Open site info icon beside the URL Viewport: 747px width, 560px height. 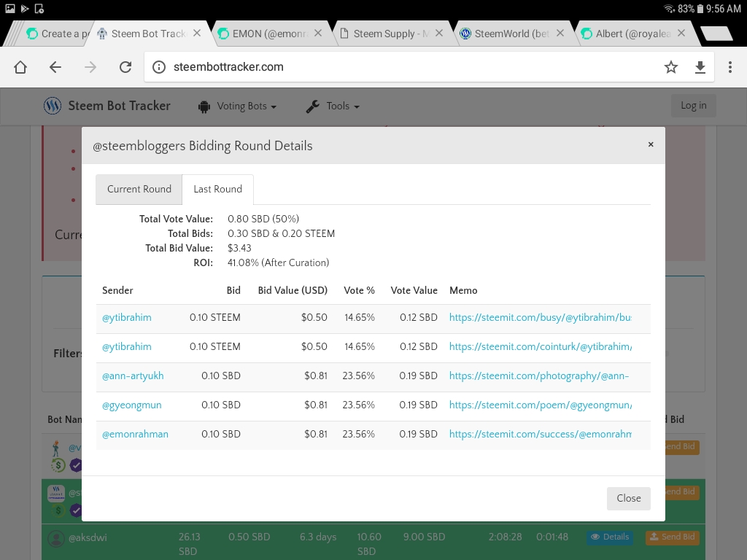coord(159,67)
